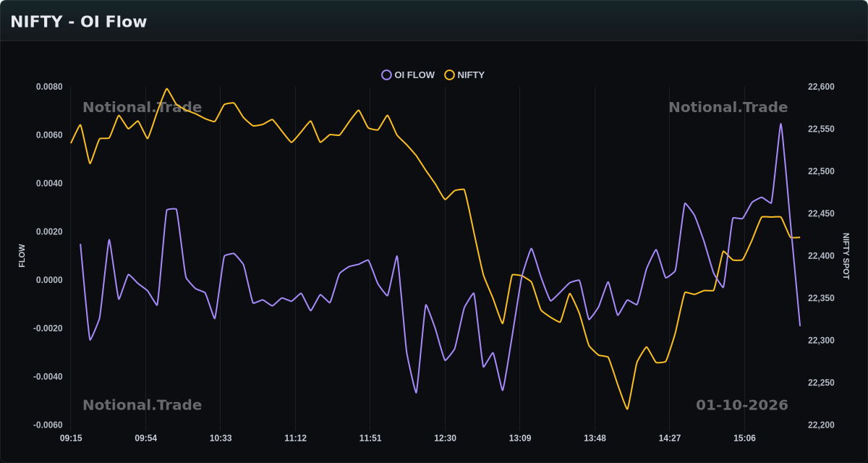Click the 22,500 spot axis value
Screen dimensions: 868x463
[821, 171]
